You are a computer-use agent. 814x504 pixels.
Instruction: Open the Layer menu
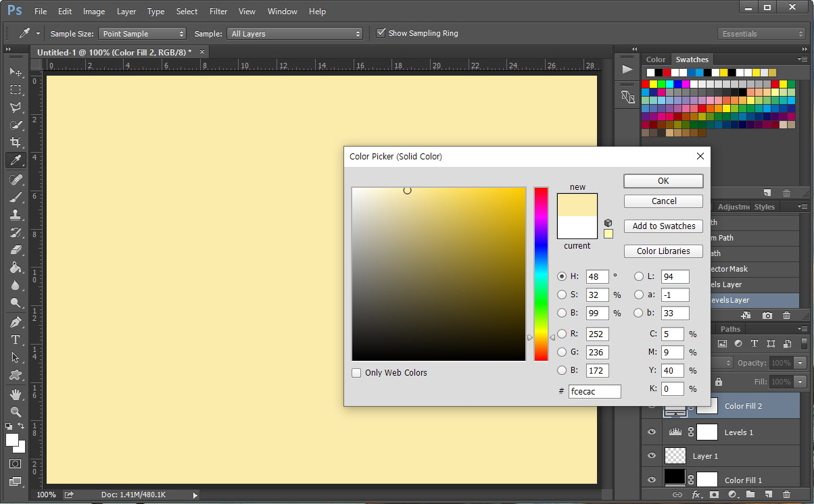[126, 11]
